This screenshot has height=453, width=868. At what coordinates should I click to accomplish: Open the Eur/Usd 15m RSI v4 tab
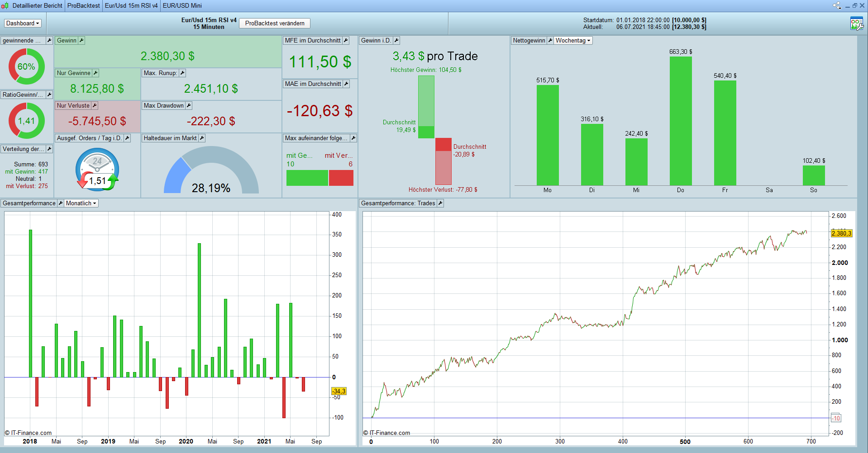(131, 5)
